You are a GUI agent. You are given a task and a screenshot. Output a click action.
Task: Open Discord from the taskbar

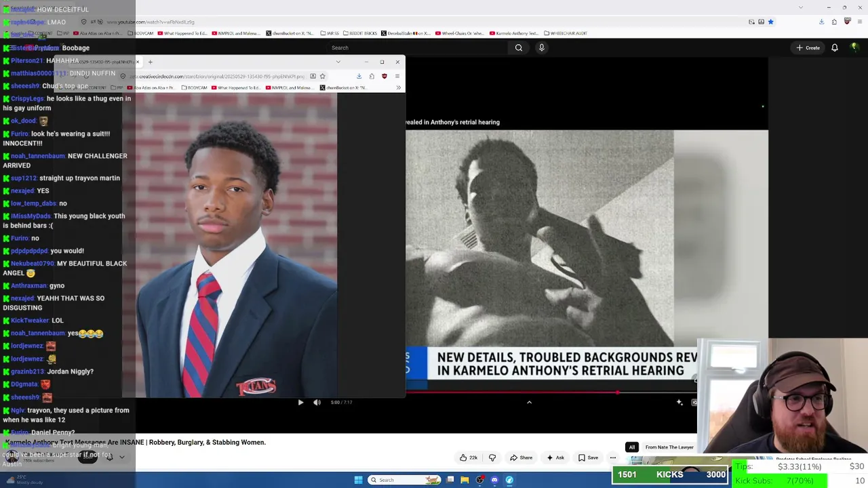coord(494,480)
